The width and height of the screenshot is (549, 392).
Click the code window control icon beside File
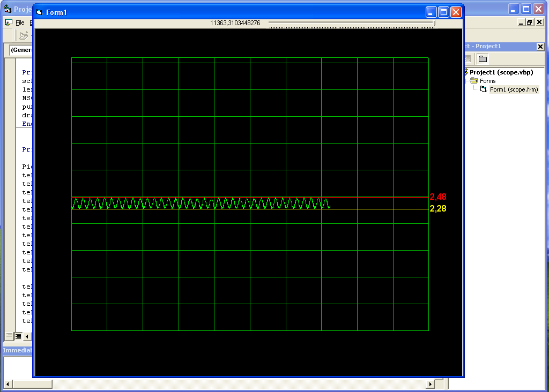point(9,22)
